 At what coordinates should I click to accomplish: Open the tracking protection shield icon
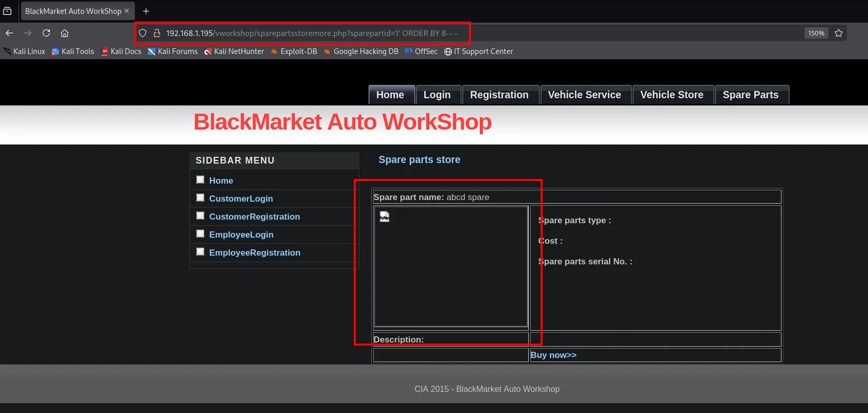coord(143,33)
